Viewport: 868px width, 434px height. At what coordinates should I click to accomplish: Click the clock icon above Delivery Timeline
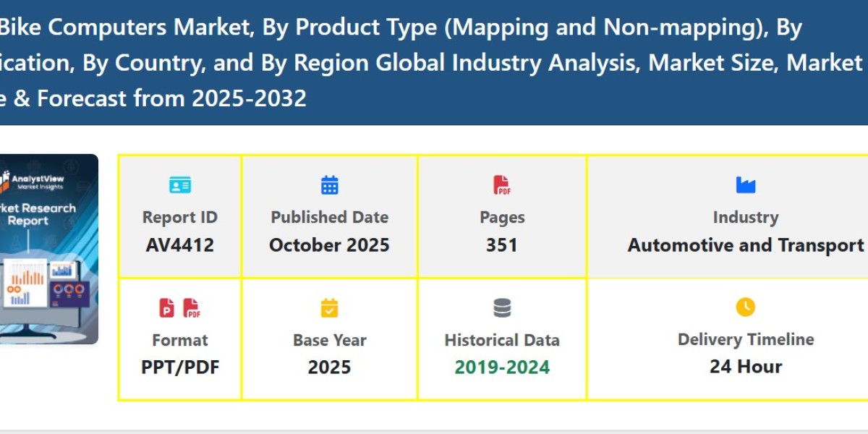[x=746, y=307]
